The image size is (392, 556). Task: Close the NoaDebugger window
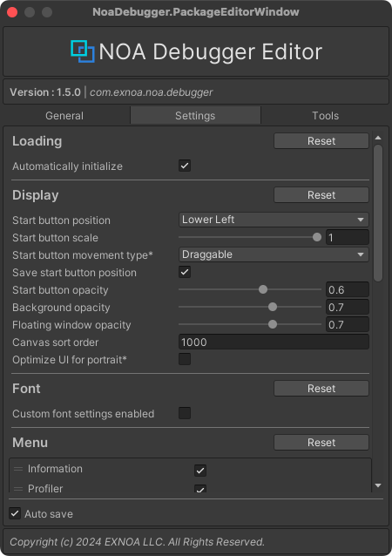pyautogui.click(x=12, y=12)
